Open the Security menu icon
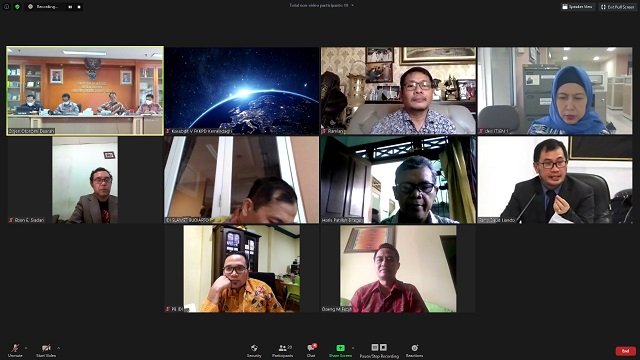The width and height of the screenshot is (640, 360). [254, 351]
